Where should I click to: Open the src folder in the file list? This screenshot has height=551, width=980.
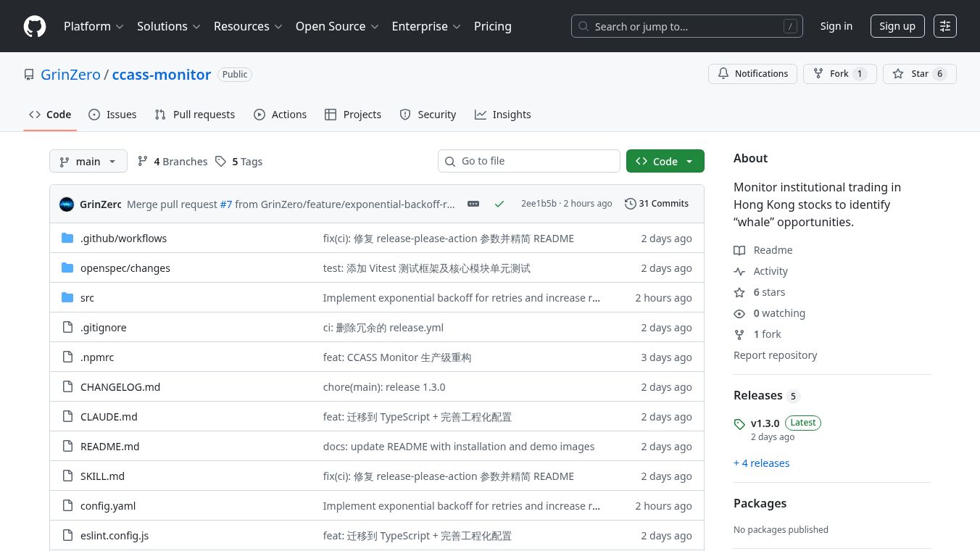click(x=87, y=297)
